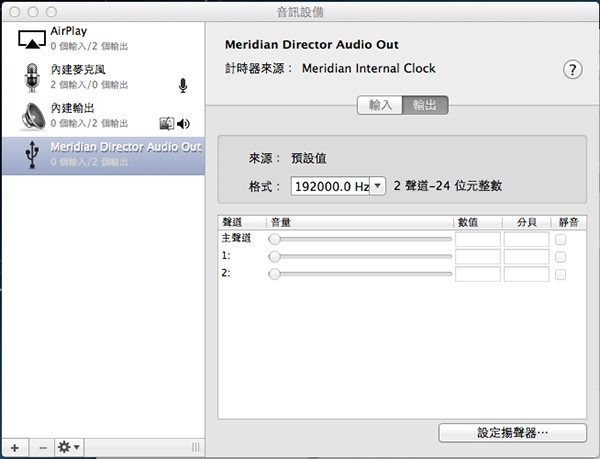Click the default input microphone indicator icon

(183, 86)
